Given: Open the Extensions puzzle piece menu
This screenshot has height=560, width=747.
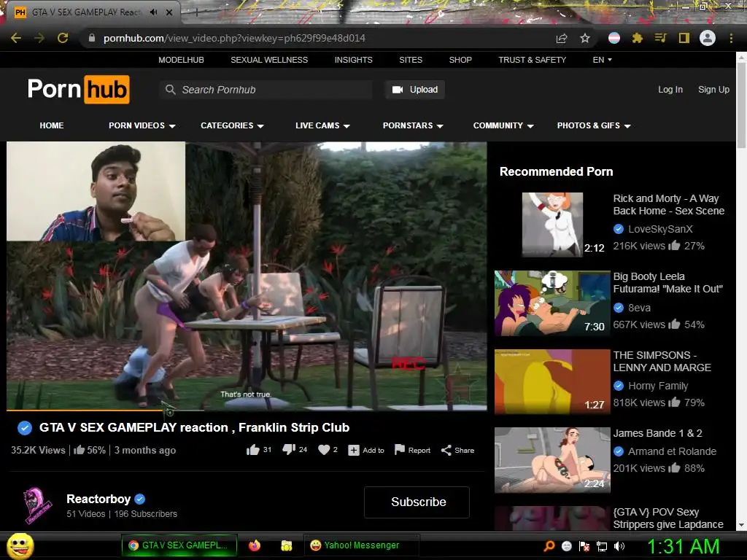Looking at the screenshot, I should [638, 38].
